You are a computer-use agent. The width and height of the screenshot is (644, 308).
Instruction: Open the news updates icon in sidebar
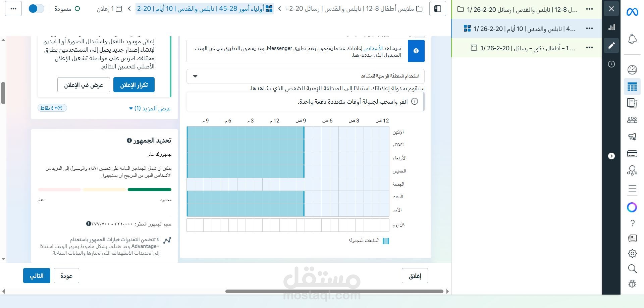point(632,239)
